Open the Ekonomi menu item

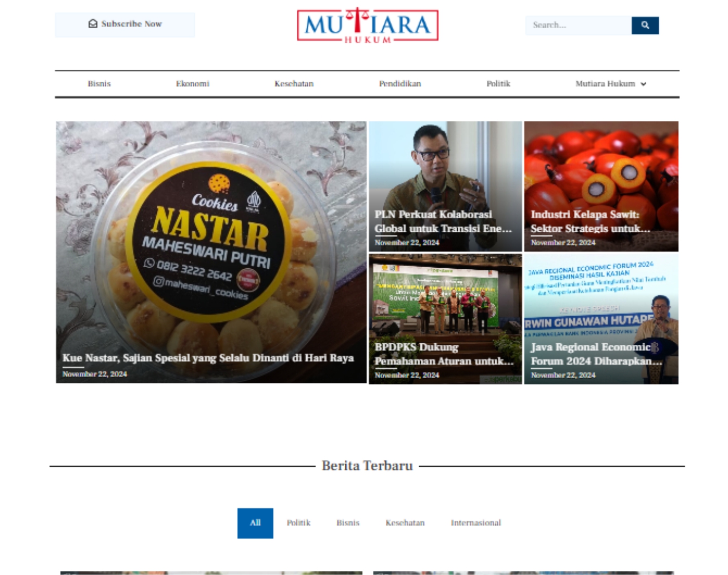click(193, 84)
